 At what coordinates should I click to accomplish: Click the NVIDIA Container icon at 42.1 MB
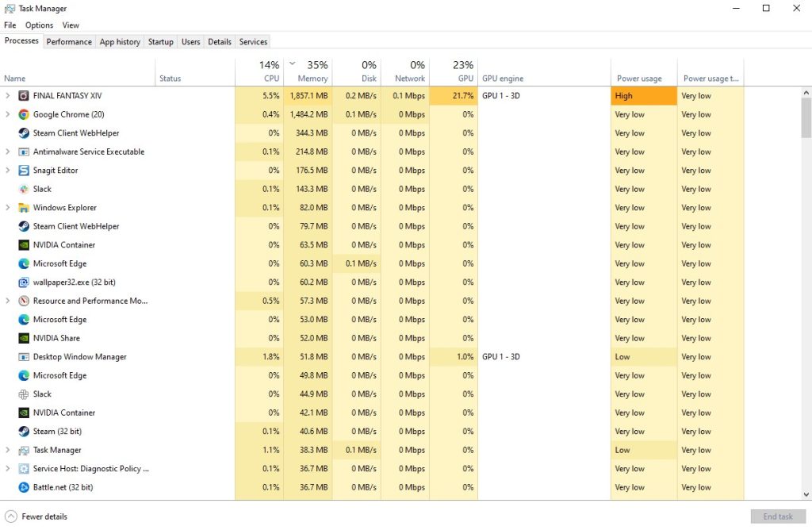pyautogui.click(x=24, y=413)
